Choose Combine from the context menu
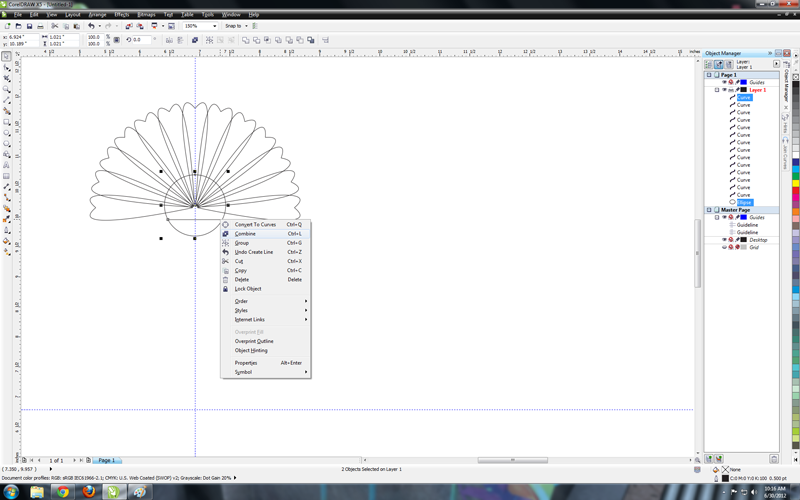Image resolution: width=800 pixels, height=500 pixels. click(245, 234)
